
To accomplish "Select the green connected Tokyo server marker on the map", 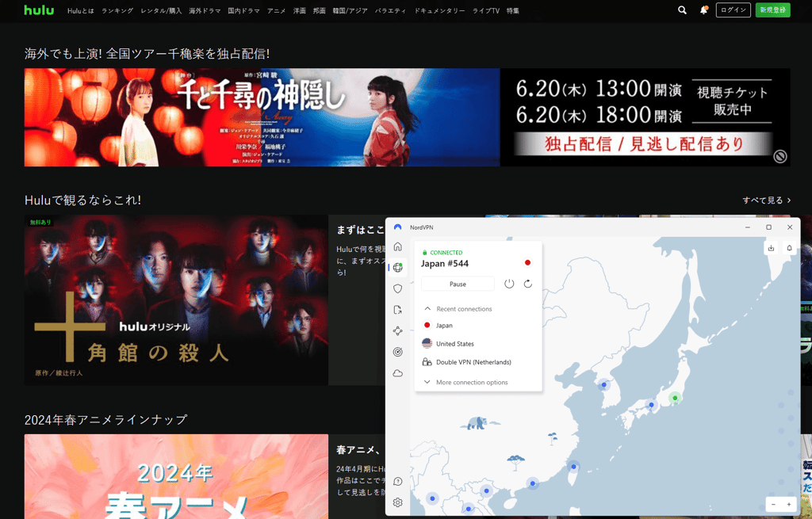I will (675, 398).
